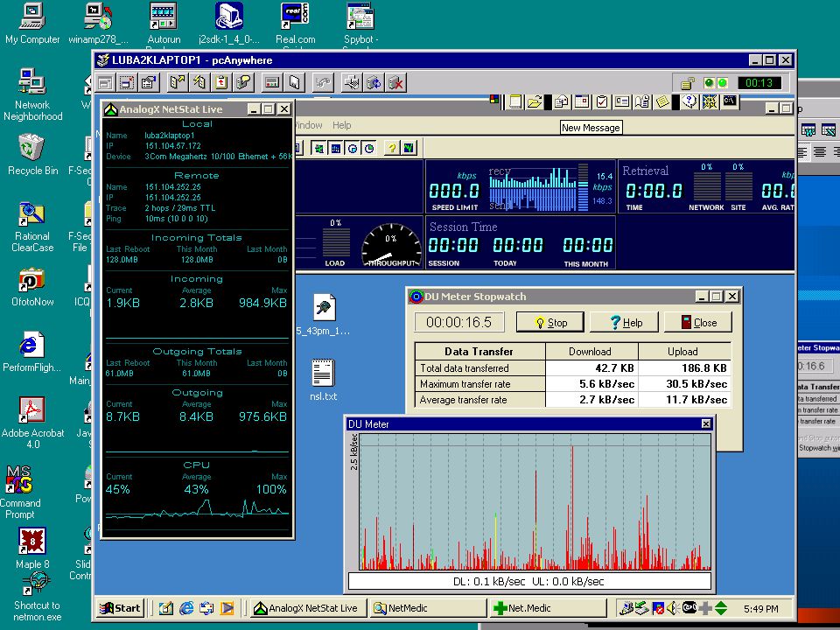
Task: Click the restart host computer icon in pcAnywhere
Action: pos(374,83)
